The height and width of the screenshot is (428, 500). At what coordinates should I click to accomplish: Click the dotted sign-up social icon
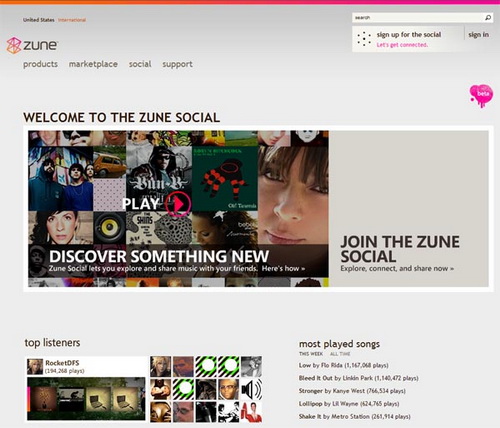364,39
